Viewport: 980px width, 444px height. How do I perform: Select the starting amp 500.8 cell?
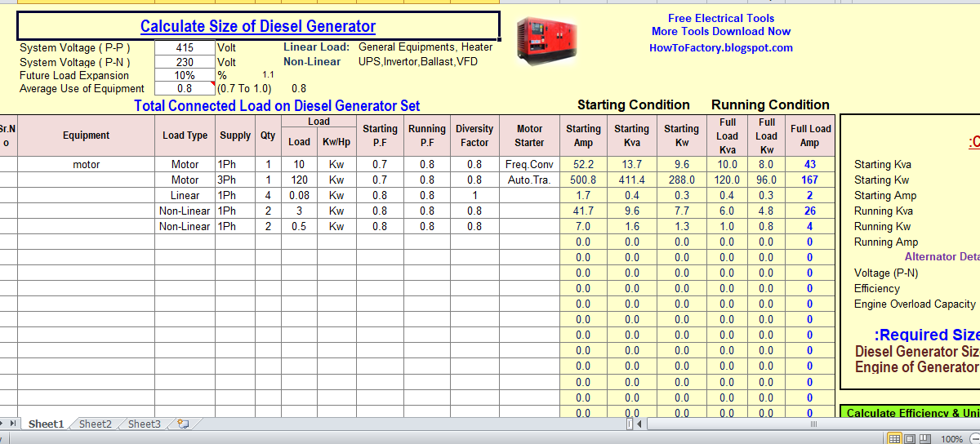click(x=583, y=180)
